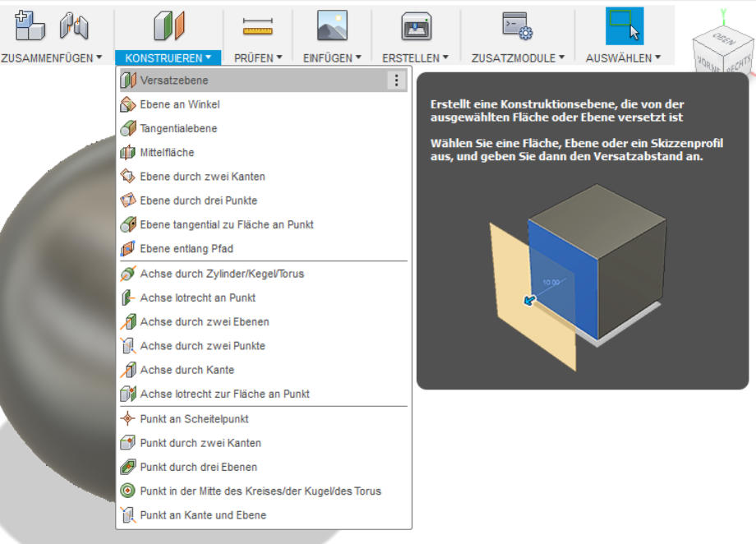Click Punkt in der Mitte des Kreises/der Kugel/des Torus
Viewport: 756px width, 544px height.
click(263, 491)
